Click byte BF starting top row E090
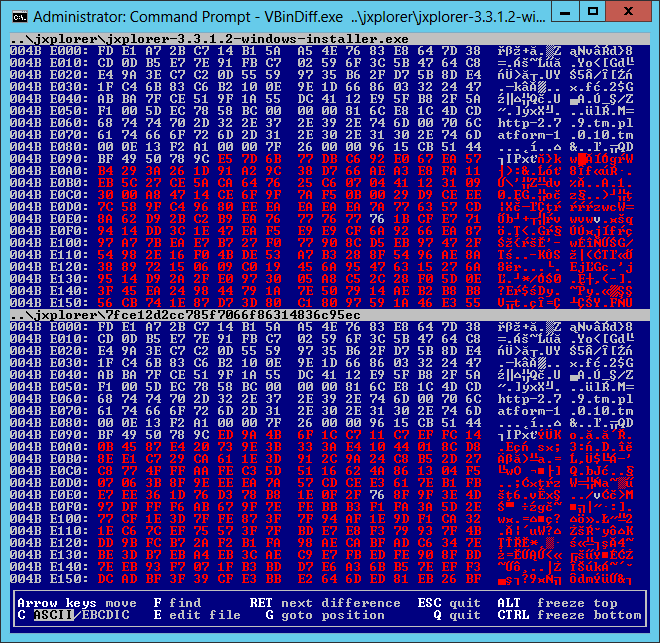Screen dimensions: 660x643 [x=105, y=159]
